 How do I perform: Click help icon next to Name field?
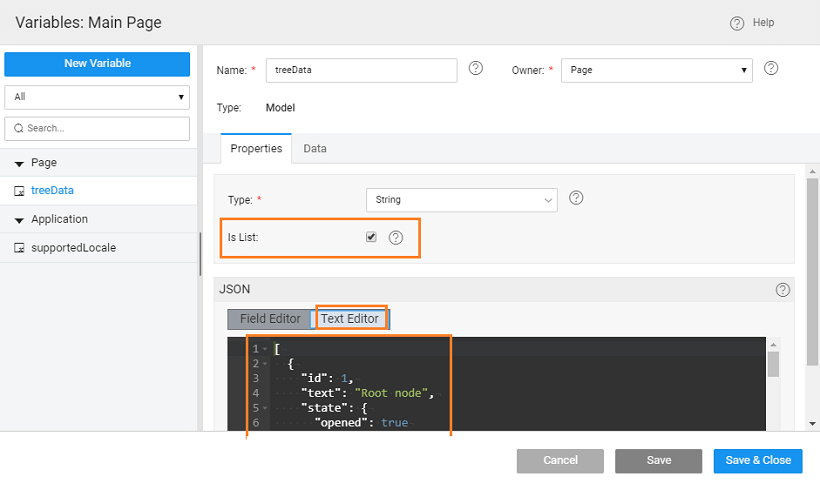[x=476, y=69]
